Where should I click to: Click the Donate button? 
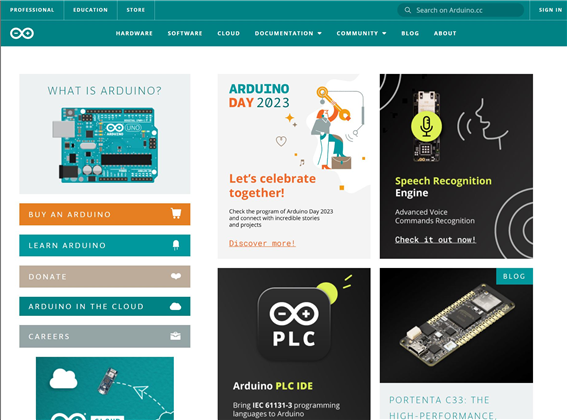pos(105,276)
